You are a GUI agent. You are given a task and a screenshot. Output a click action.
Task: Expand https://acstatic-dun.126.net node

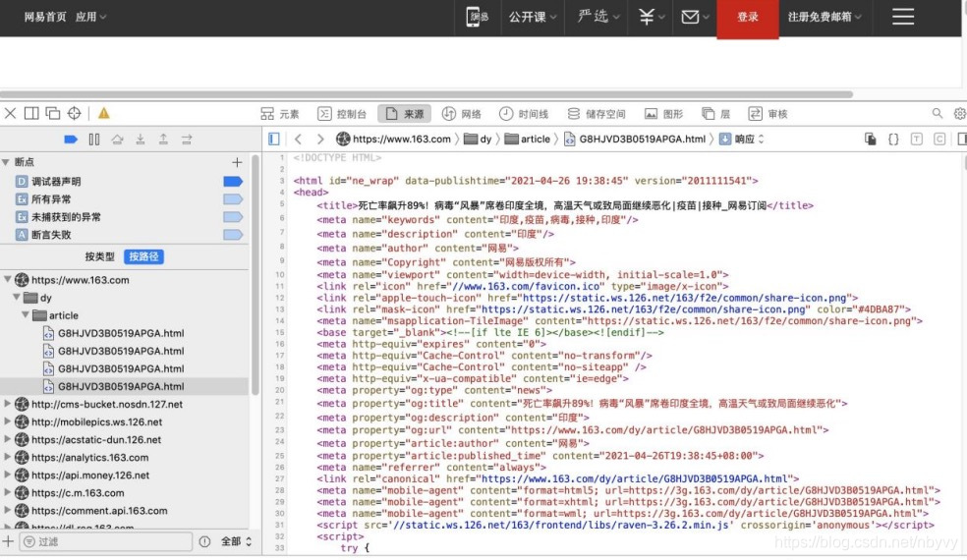(8, 440)
